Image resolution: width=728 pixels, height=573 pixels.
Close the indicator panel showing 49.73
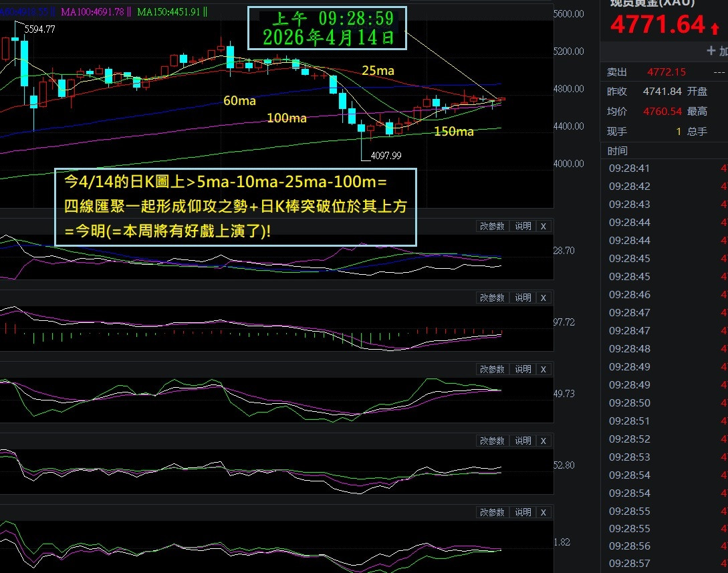coord(543,370)
